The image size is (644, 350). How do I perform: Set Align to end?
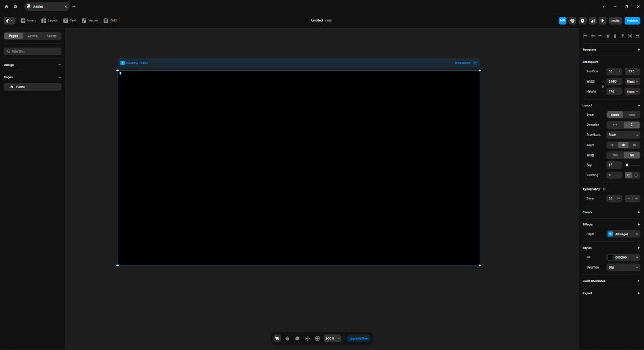click(634, 145)
